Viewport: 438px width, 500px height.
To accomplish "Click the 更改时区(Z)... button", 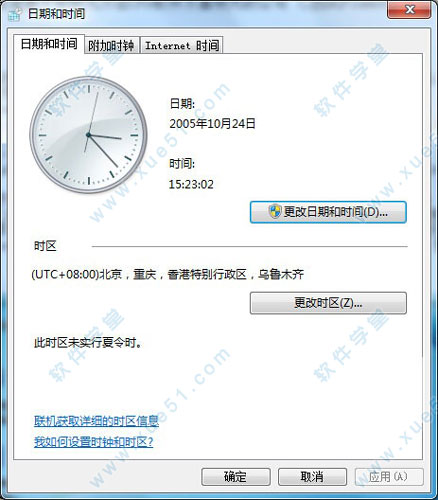I will click(x=328, y=303).
